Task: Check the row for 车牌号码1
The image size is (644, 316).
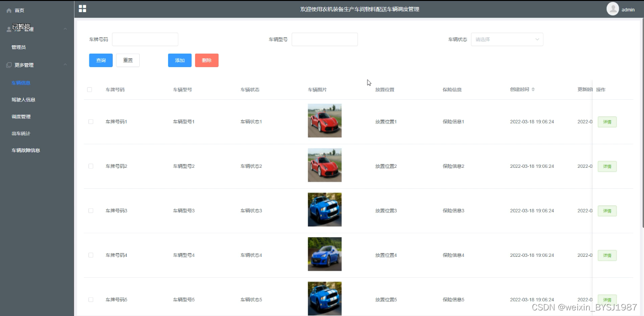Action: pyautogui.click(x=91, y=122)
